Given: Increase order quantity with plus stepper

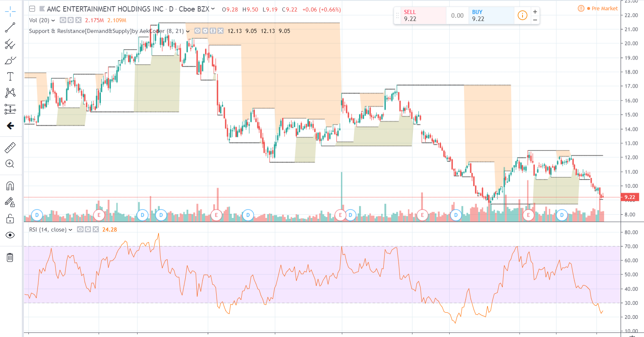Looking at the screenshot, I should tap(535, 12).
